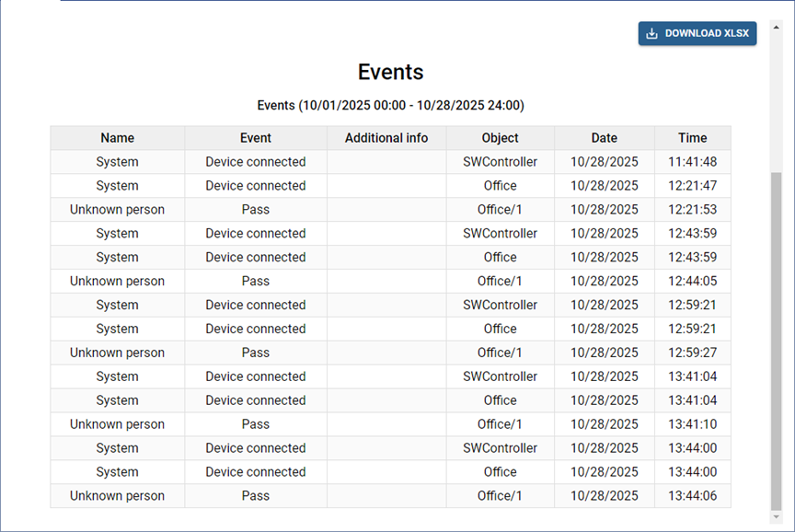Click SWController in the 12:43:59 row
Image resolution: width=795 pixels, height=532 pixels.
[500, 234]
